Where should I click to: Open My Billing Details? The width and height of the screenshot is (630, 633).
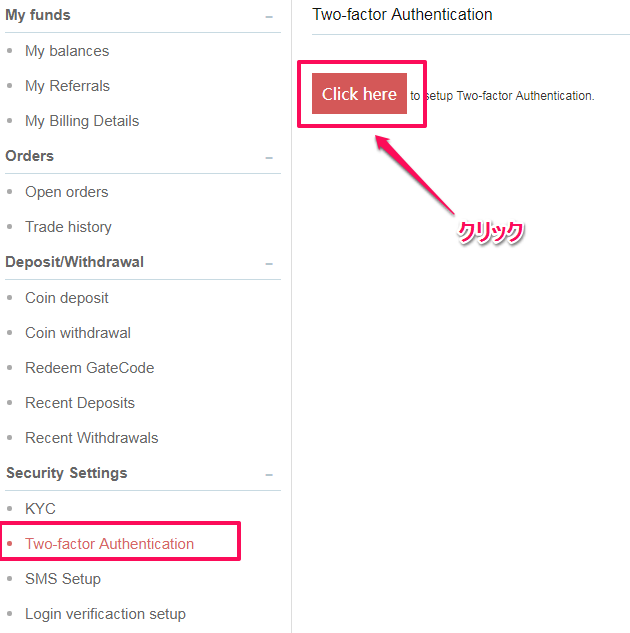click(x=82, y=121)
